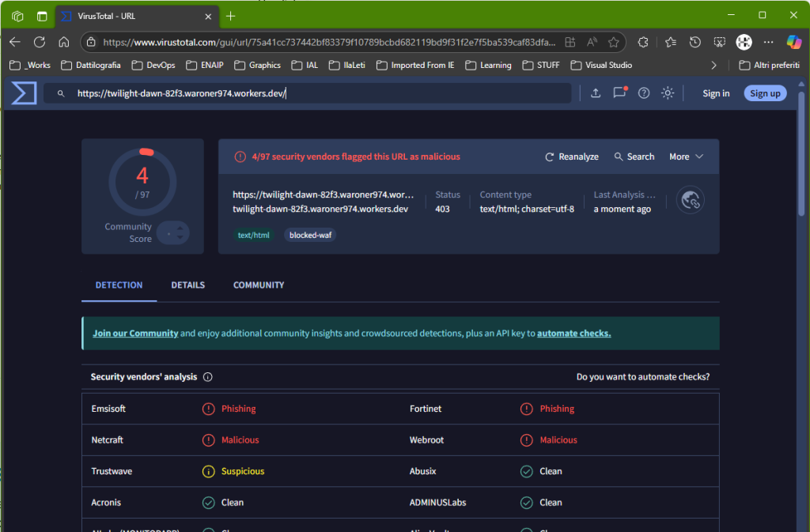Open the Visual Studio bookmark folder
This screenshot has height=532, width=810.
click(601, 66)
